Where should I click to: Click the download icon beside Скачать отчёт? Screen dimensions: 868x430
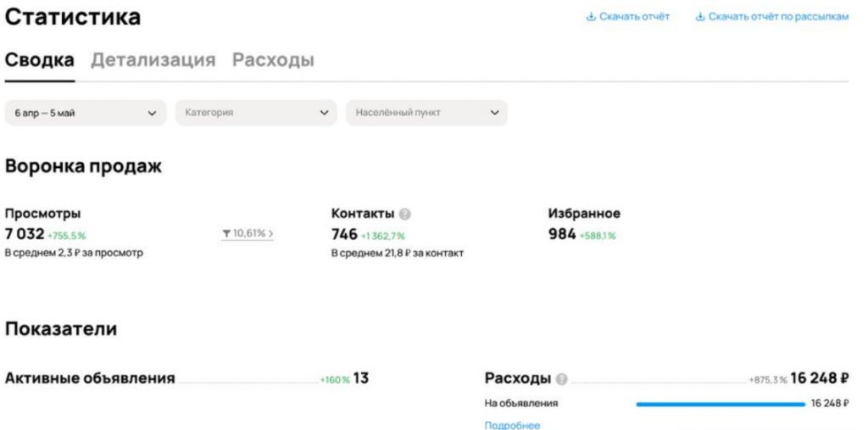click(591, 17)
